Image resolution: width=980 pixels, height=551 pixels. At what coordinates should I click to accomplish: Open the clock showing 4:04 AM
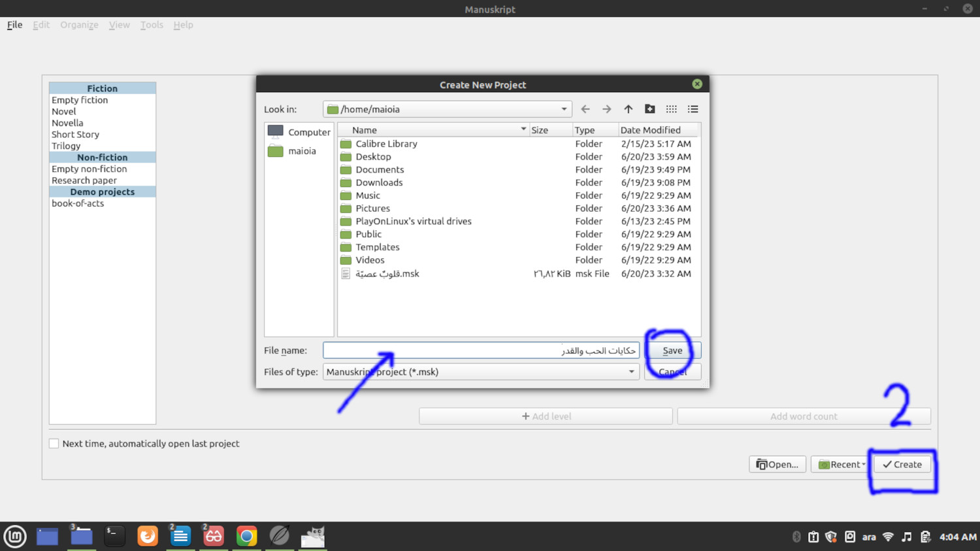958,537
